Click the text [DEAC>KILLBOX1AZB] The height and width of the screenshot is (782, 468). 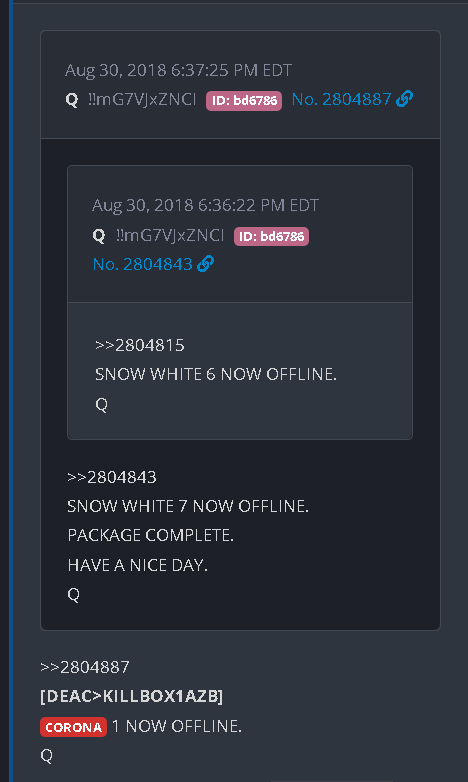tap(132, 696)
